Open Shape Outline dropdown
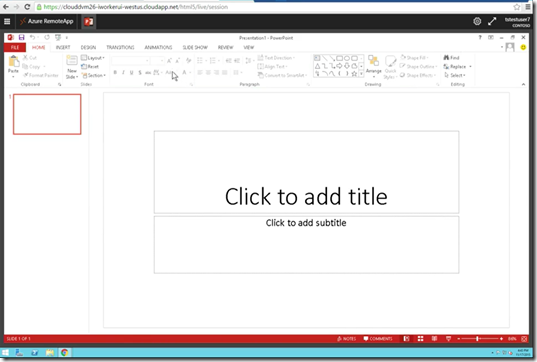The width and height of the screenshot is (537, 362). pos(418,66)
